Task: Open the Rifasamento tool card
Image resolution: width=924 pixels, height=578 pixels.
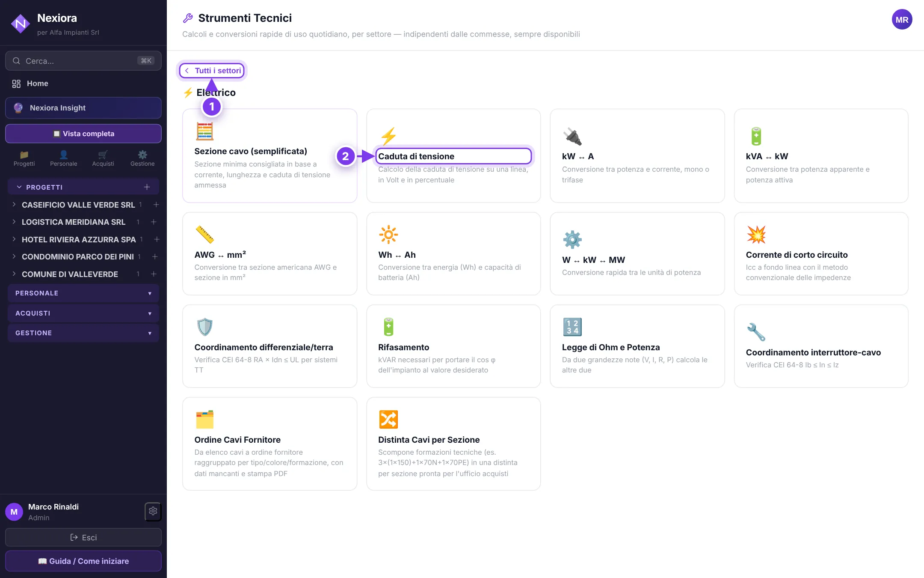Action: tap(453, 346)
